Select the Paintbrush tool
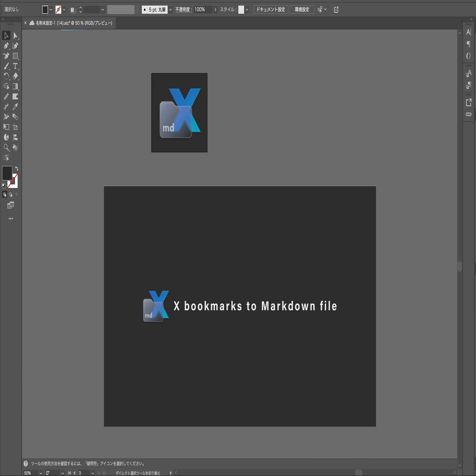 coord(6,66)
